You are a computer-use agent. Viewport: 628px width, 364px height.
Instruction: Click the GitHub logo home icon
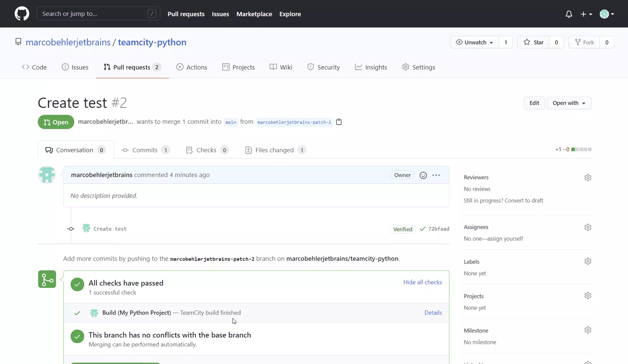coord(22,14)
